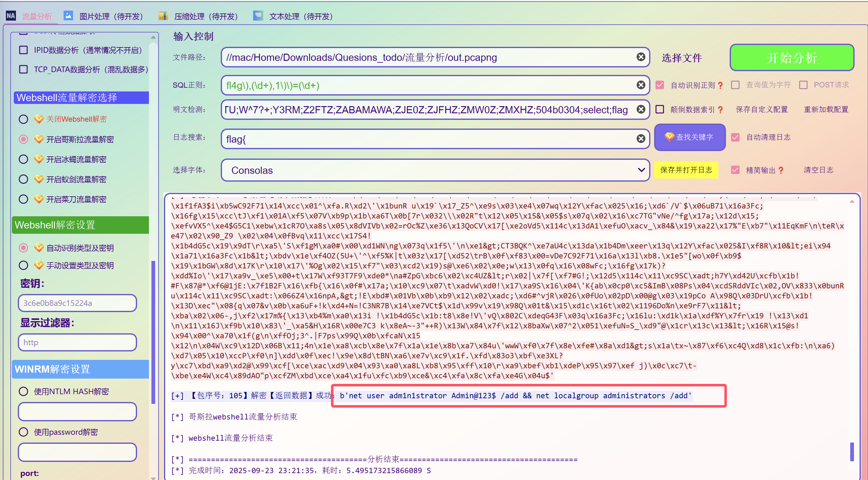Clear the SQL regex field with X icon

(641, 85)
